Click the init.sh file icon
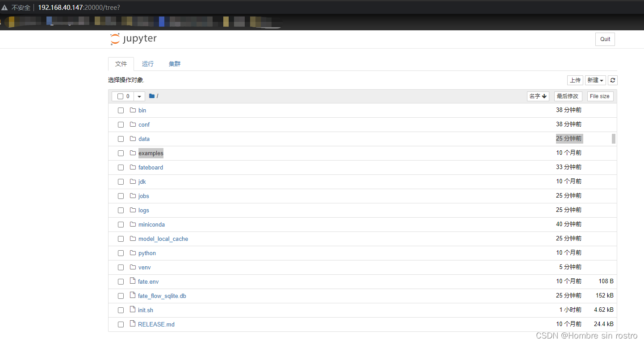This screenshot has height=343, width=644. pos(133,310)
